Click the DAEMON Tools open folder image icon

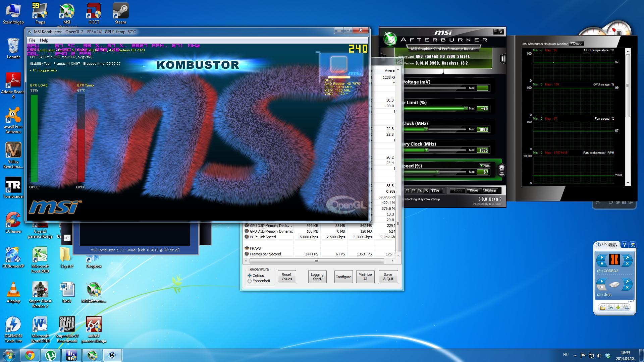click(x=603, y=307)
